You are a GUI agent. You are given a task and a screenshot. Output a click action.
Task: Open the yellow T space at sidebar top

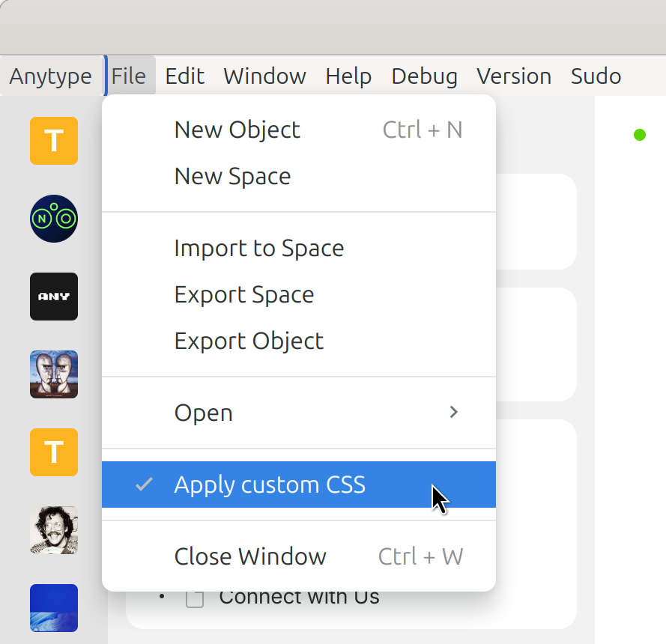point(54,141)
